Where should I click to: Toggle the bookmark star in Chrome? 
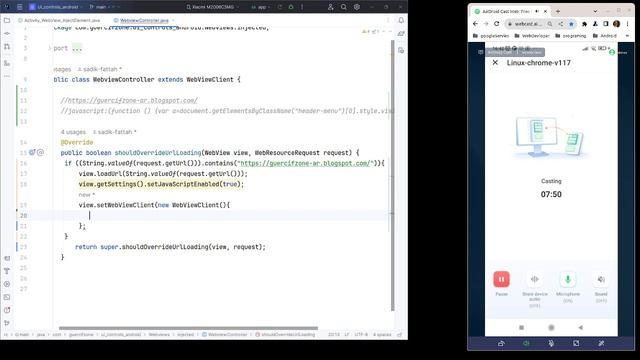point(571,24)
